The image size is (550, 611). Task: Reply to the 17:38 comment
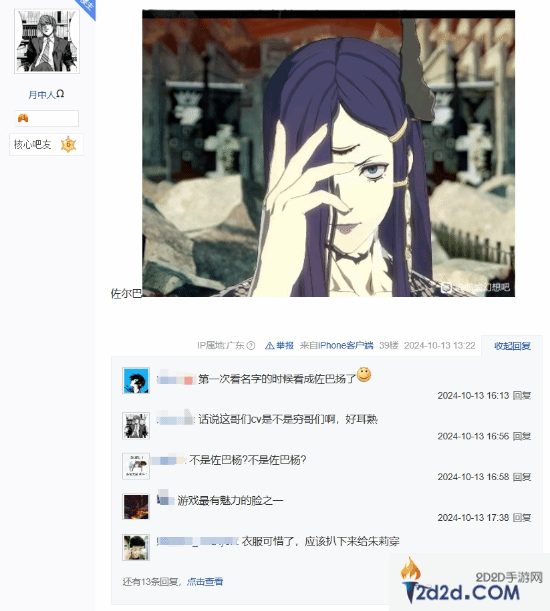[522, 517]
